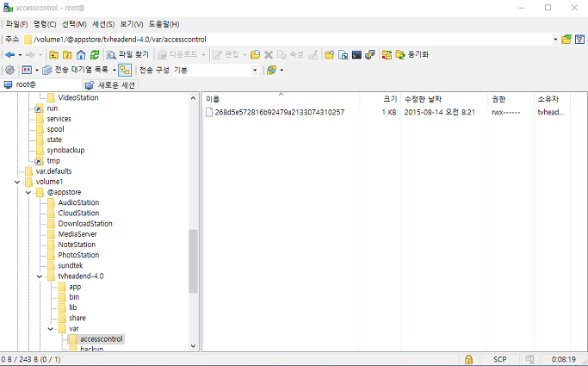This screenshot has height=366, width=588.
Task: Open the 세션(S) menu
Action: point(103,24)
